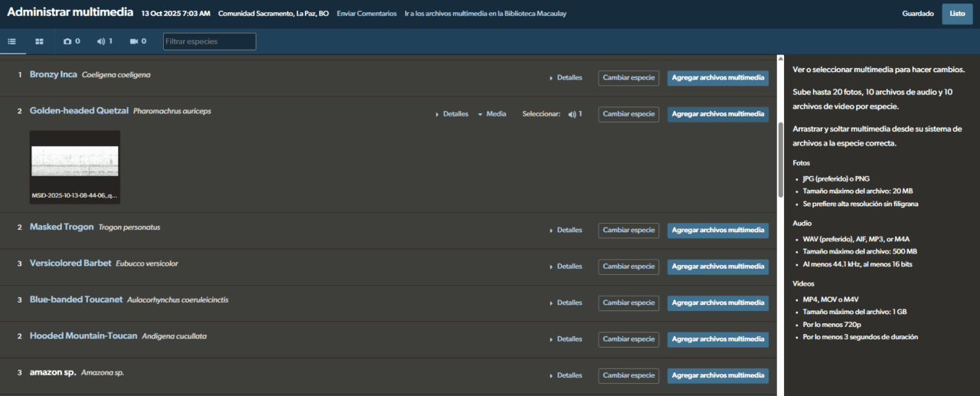Open the Bronzy Inca species link

pyautogui.click(x=54, y=74)
